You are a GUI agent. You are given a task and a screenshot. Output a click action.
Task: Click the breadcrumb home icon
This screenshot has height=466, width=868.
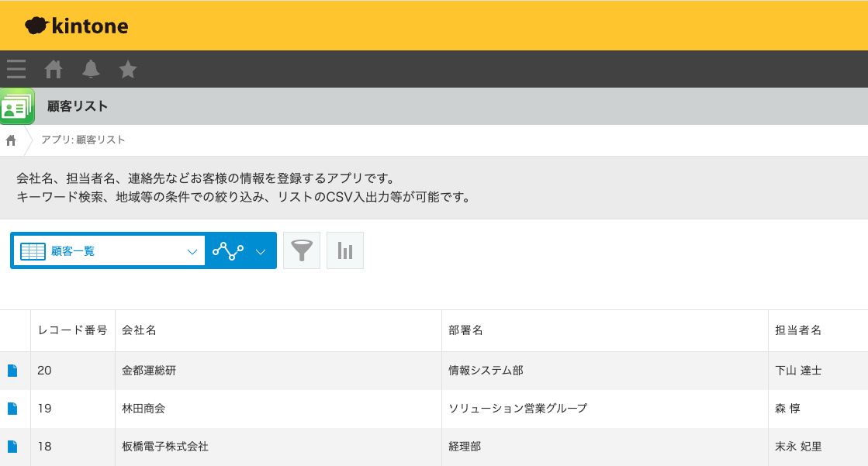11,140
